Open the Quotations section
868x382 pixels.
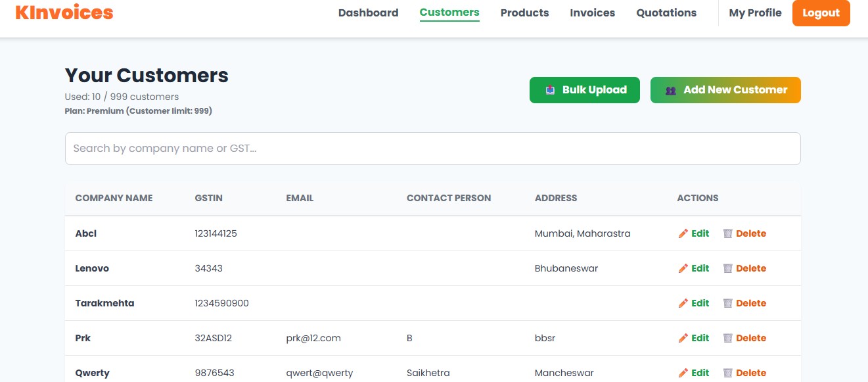(x=666, y=12)
